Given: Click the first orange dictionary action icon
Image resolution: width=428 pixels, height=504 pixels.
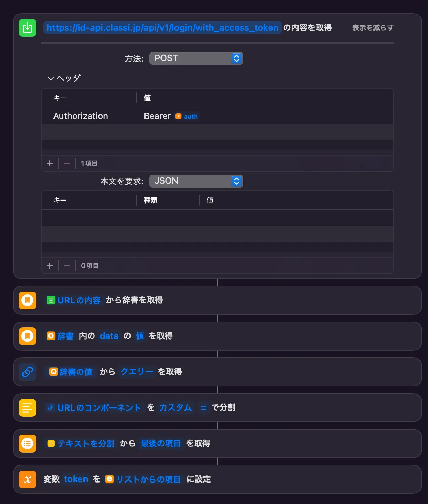Looking at the screenshot, I should tap(28, 300).
